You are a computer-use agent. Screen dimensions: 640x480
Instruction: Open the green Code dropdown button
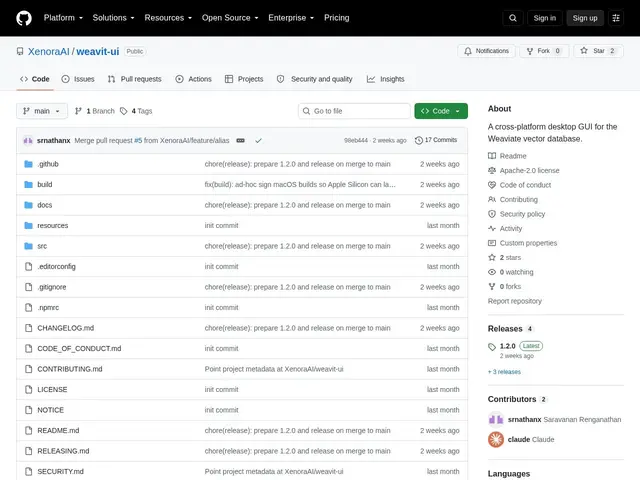point(441,111)
